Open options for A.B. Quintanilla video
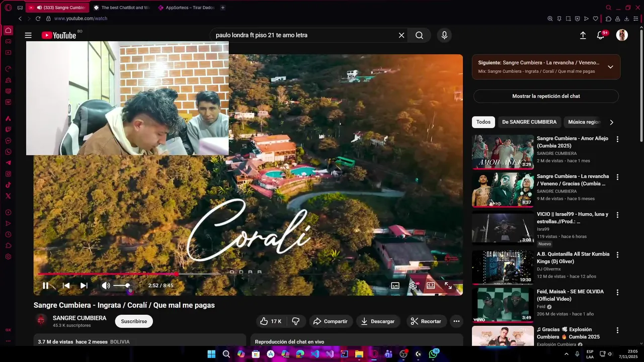 (x=617, y=255)
